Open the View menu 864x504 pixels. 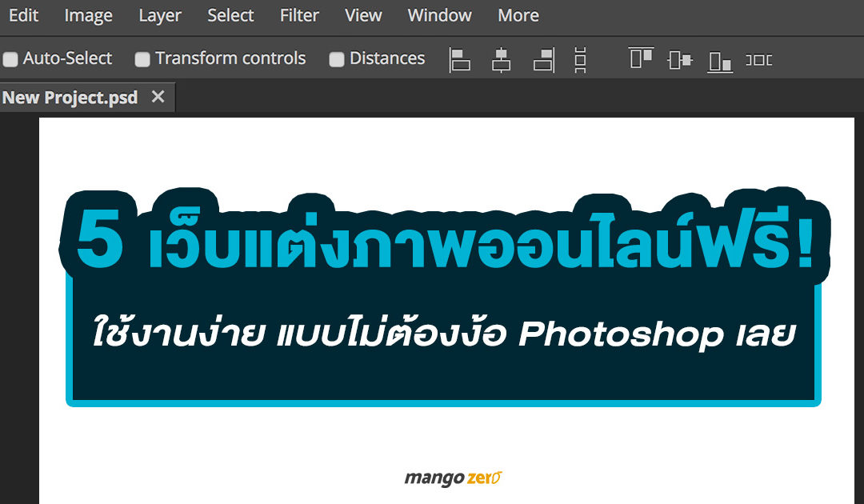363,15
